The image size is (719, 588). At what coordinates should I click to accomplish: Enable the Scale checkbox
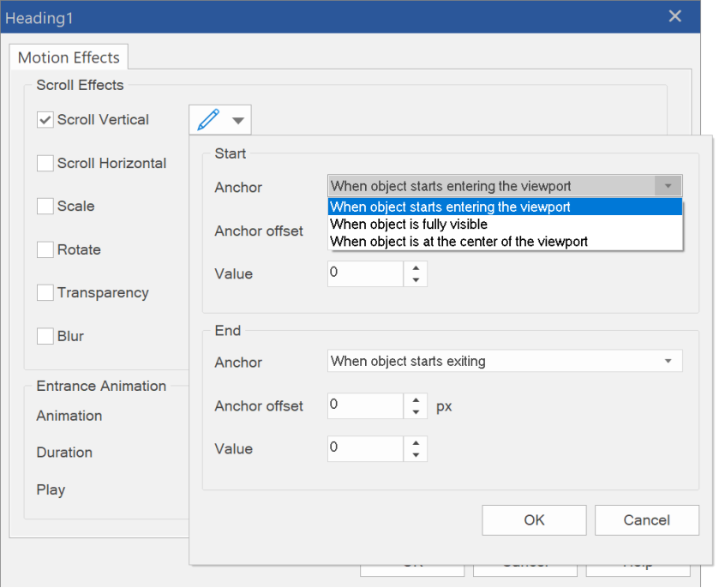[x=45, y=207]
